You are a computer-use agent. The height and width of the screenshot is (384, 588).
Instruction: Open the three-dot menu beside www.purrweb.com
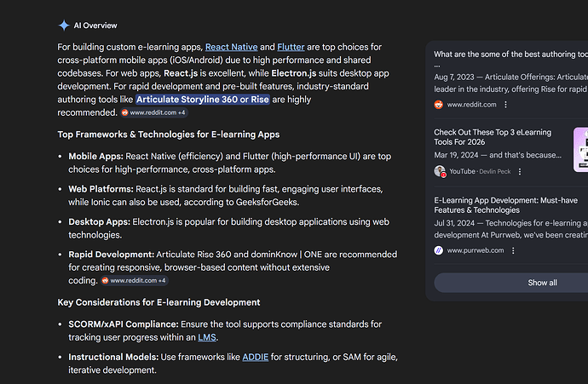click(513, 250)
